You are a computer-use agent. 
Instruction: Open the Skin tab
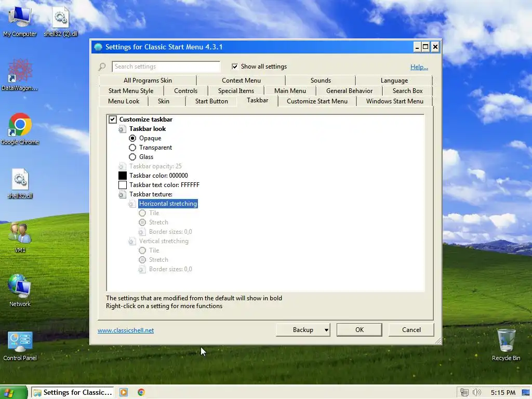point(164,101)
